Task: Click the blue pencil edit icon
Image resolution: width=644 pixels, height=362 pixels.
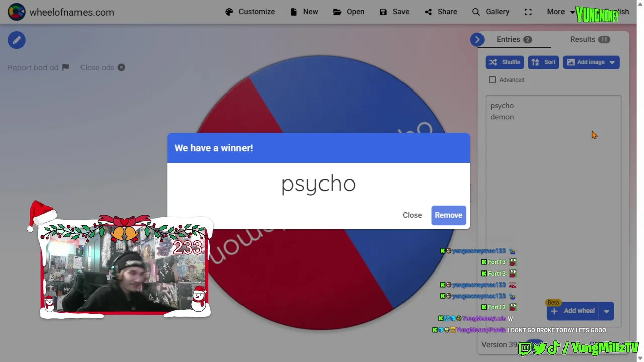Action: pyautogui.click(x=17, y=40)
